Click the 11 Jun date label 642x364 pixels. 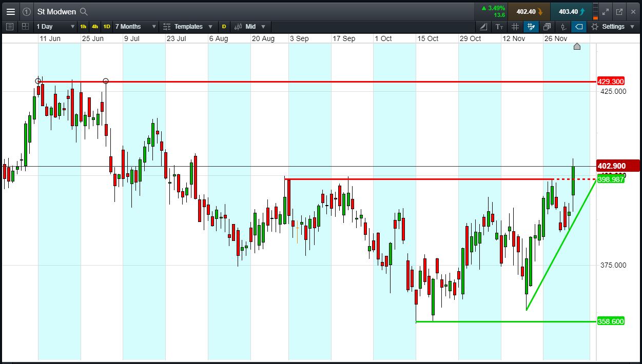pos(50,38)
